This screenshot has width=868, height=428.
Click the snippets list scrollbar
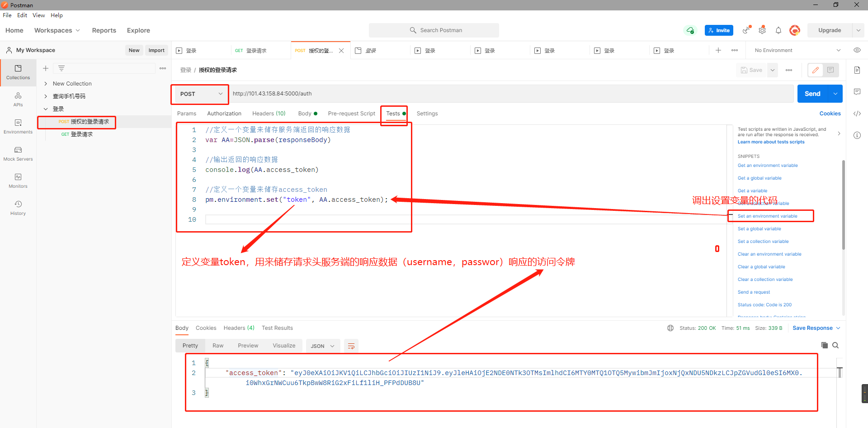843,204
